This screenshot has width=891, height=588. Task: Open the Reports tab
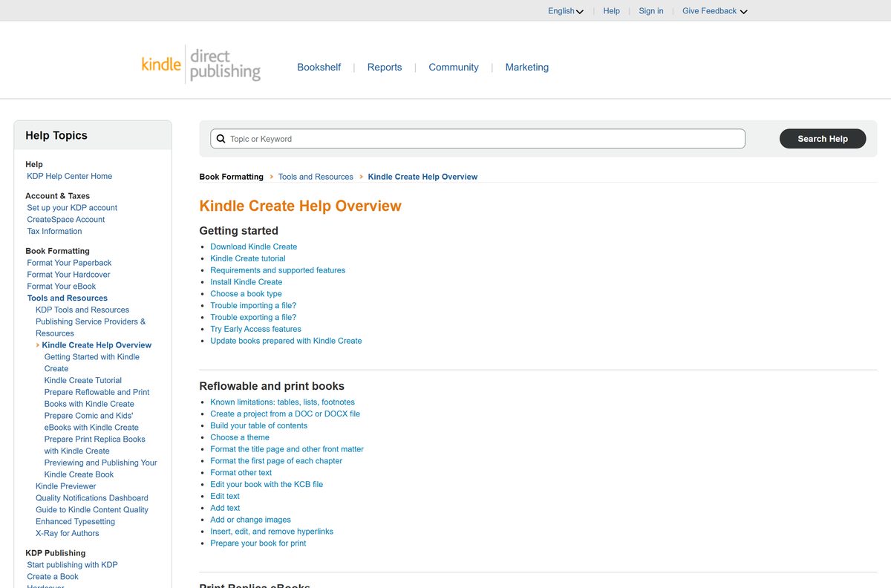385,67
